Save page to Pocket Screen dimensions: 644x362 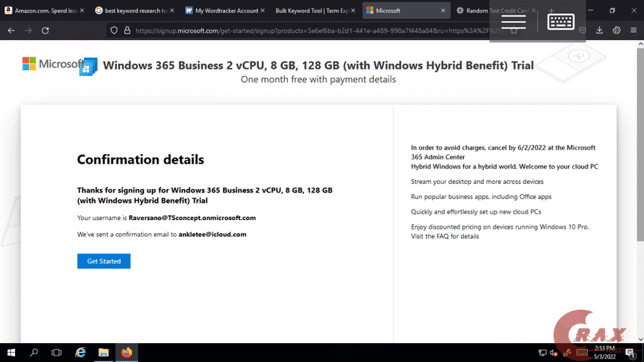(582, 30)
